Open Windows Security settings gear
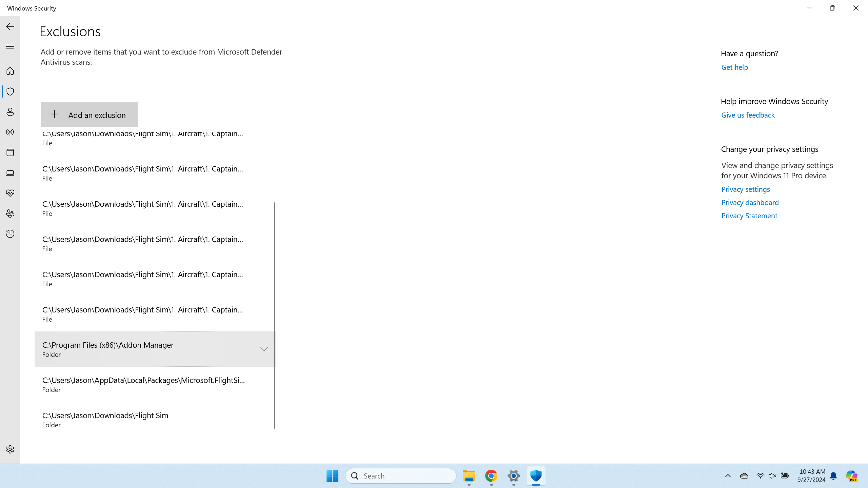The image size is (868, 488). 10,449
